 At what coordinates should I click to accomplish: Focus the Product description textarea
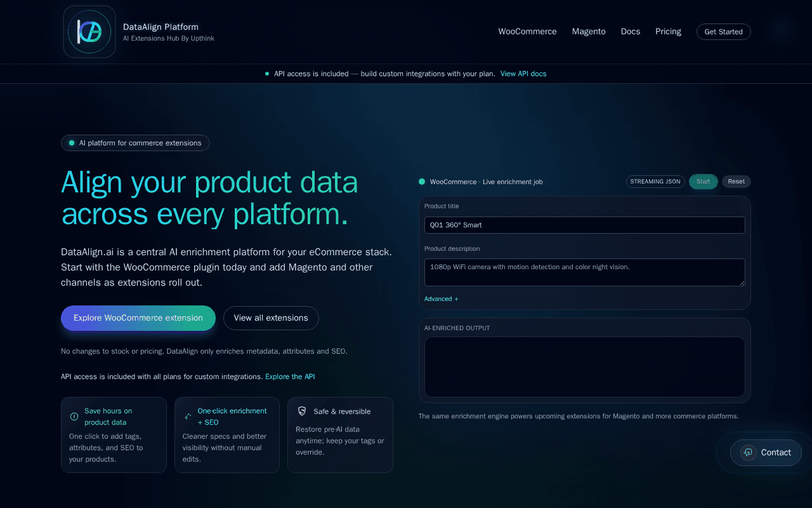click(x=585, y=272)
